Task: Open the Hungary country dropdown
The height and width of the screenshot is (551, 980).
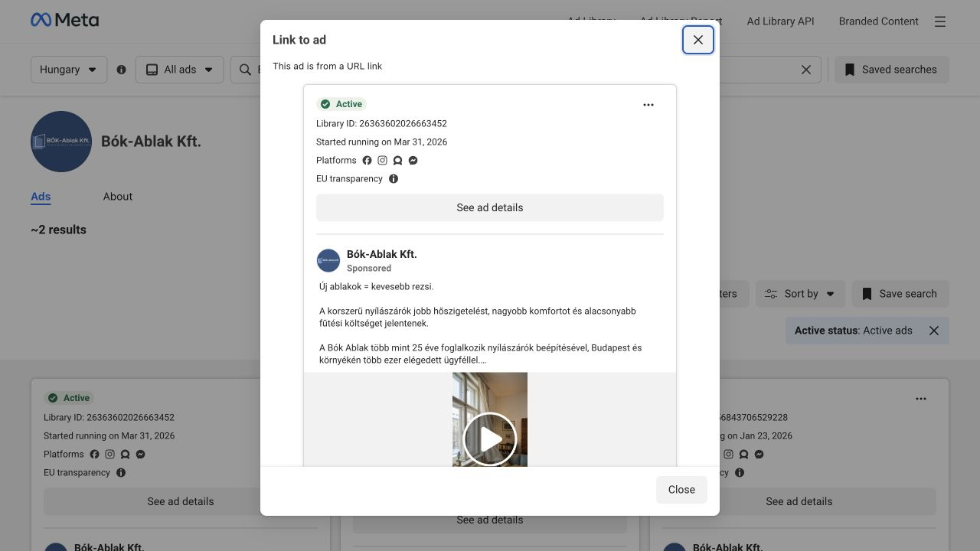Action: coord(69,70)
